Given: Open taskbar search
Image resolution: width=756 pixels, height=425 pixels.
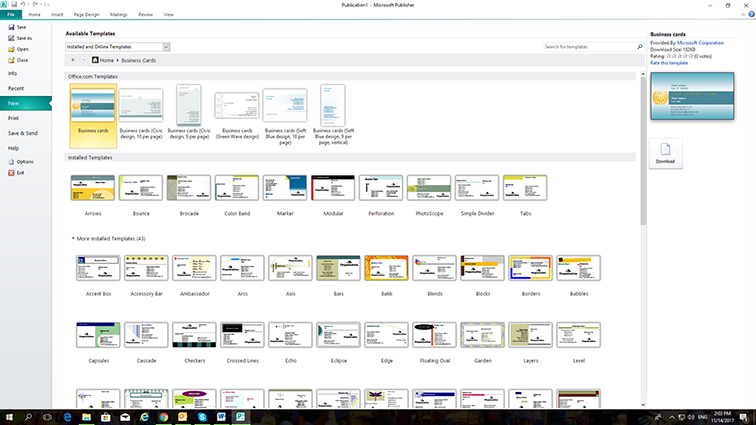Looking at the screenshot, I should [28, 417].
